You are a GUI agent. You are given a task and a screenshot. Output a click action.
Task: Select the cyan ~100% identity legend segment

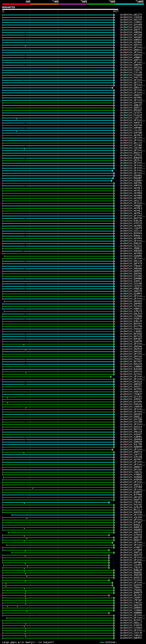point(129,4)
